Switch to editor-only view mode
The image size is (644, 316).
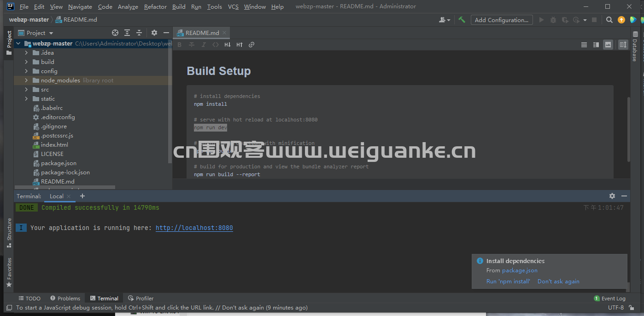(584, 45)
